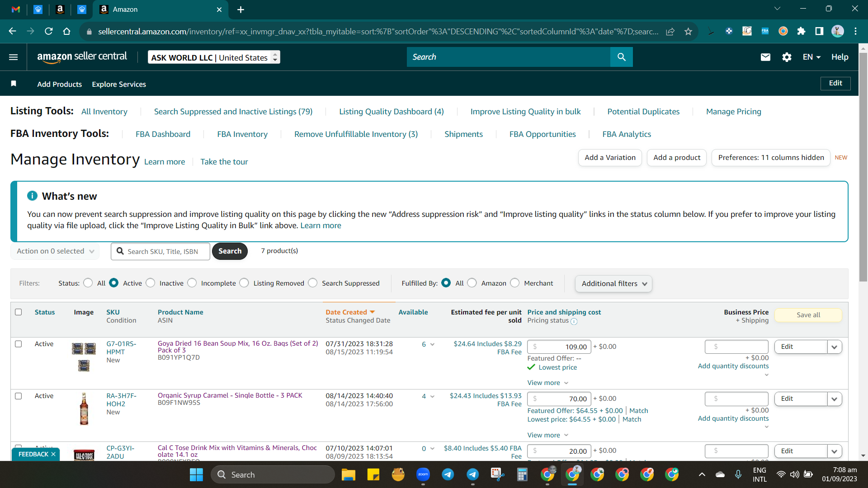
Task: Filter by Fulfilled By Merchant
Action: pyautogui.click(x=515, y=283)
